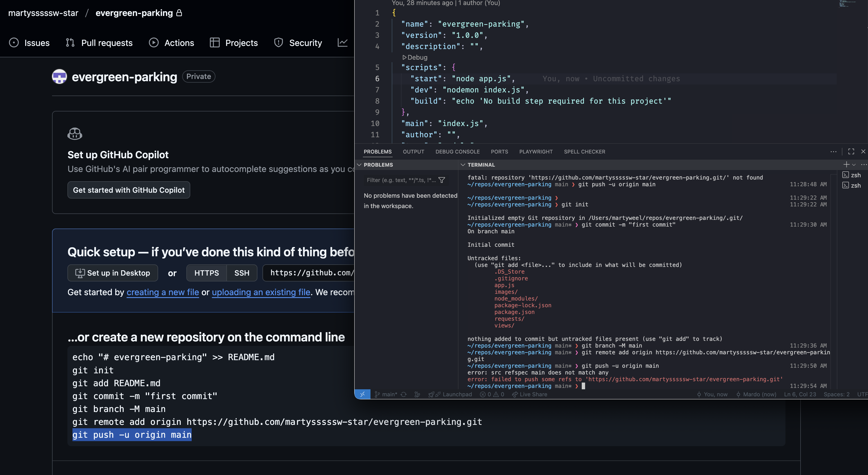Image resolution: width=868 pixels, height=475 pixels.
Task: Switch to PROBLEMS panel tab in VS Code
Action: click(x=378, y=152)
